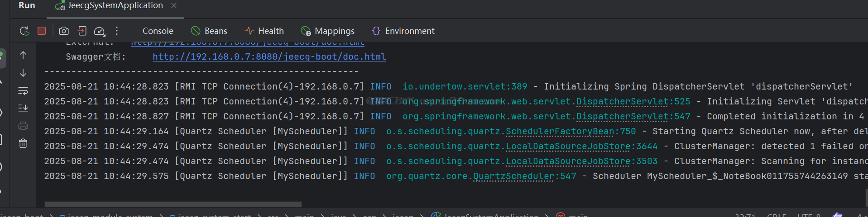The width and height of the screenshot is (868, 217).
Task: Click the io.undertow.servlet:389 logger text
Action: tap(465, 86)
